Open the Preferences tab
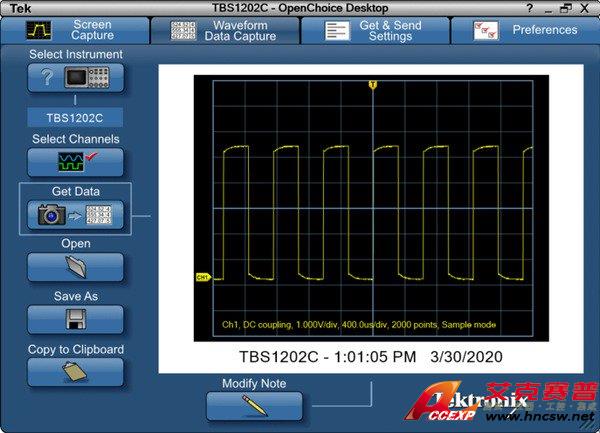This screenshot has width=600, height=433. tap(525, 30)
